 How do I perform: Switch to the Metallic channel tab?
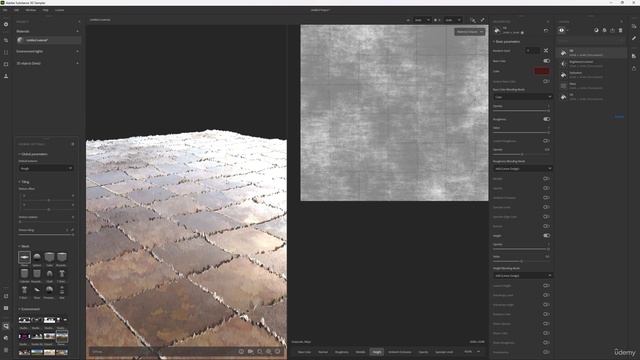click(x=360, y=352)
